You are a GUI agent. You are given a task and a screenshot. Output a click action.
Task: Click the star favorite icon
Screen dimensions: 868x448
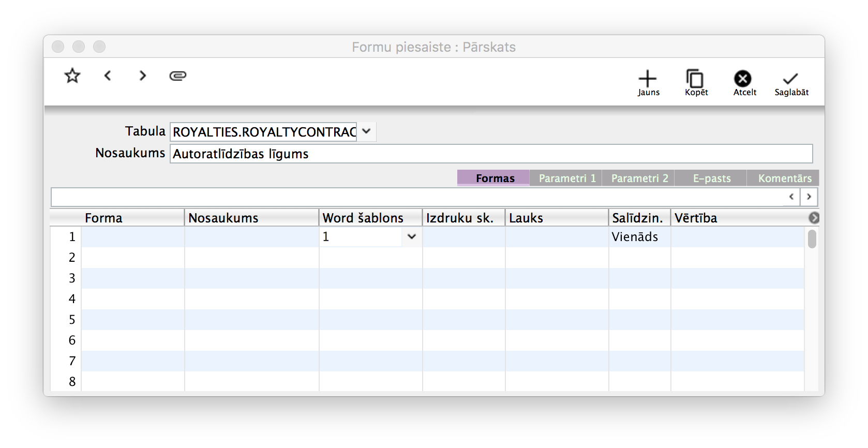point(72,76)
